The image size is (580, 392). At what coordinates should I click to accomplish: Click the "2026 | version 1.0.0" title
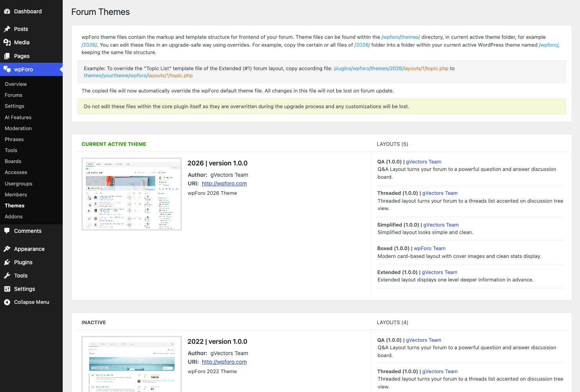217,163
